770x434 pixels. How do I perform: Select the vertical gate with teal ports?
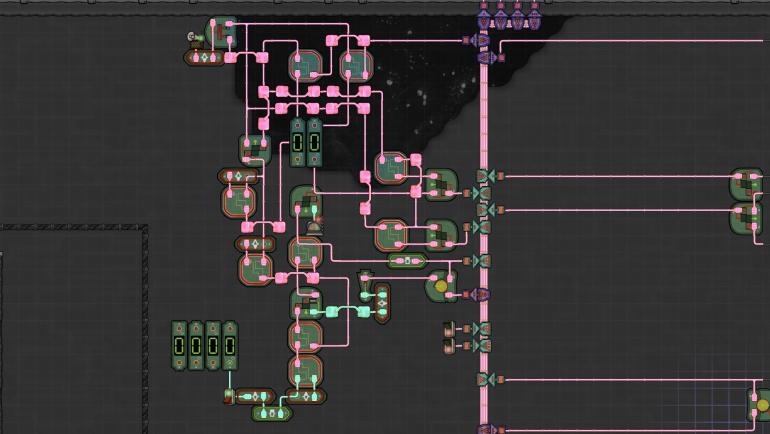(382, 303)
